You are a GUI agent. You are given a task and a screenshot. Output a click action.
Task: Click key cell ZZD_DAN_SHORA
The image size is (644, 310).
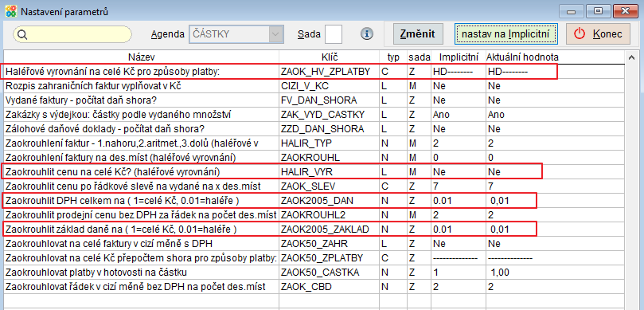coord(330,129)
